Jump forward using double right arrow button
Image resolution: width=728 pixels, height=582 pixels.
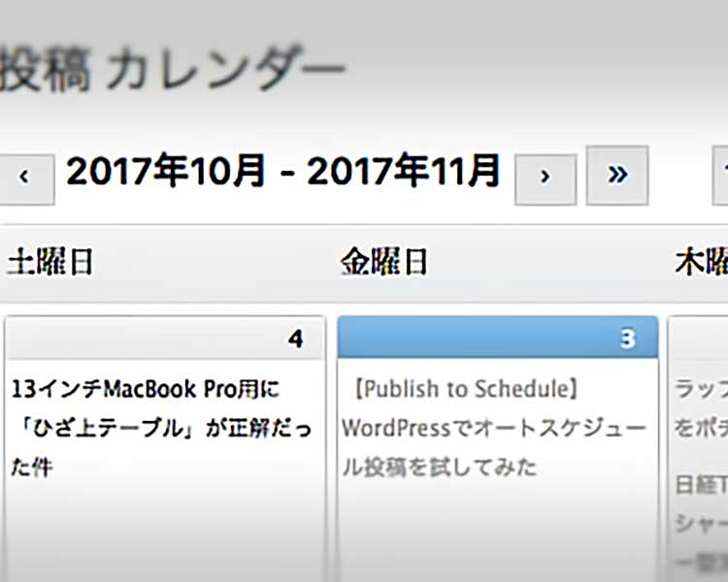coord(617,175)
